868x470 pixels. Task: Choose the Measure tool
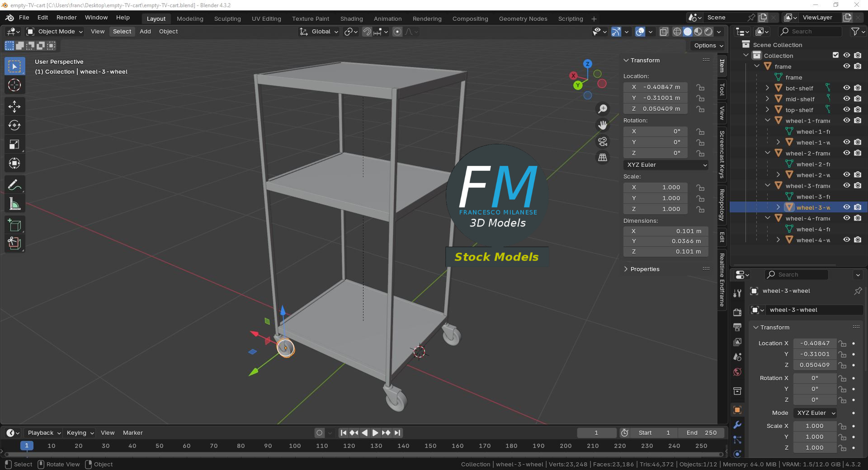(14, 204)
